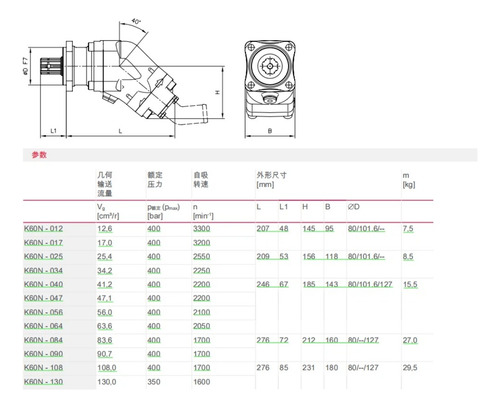The image size is (500, 408).
Task: Click displacement value 83,6
Action: tap(105, 340)
